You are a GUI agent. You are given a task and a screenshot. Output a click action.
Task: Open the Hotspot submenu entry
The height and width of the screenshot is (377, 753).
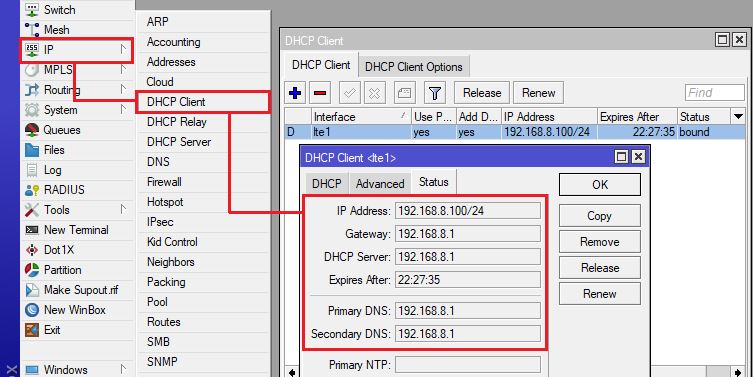[x=203, y=202]
